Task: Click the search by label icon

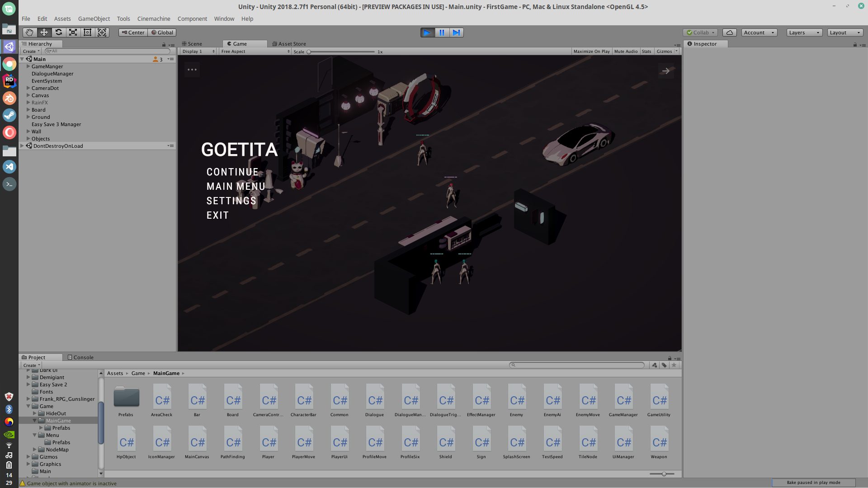Action: [664, 365]
